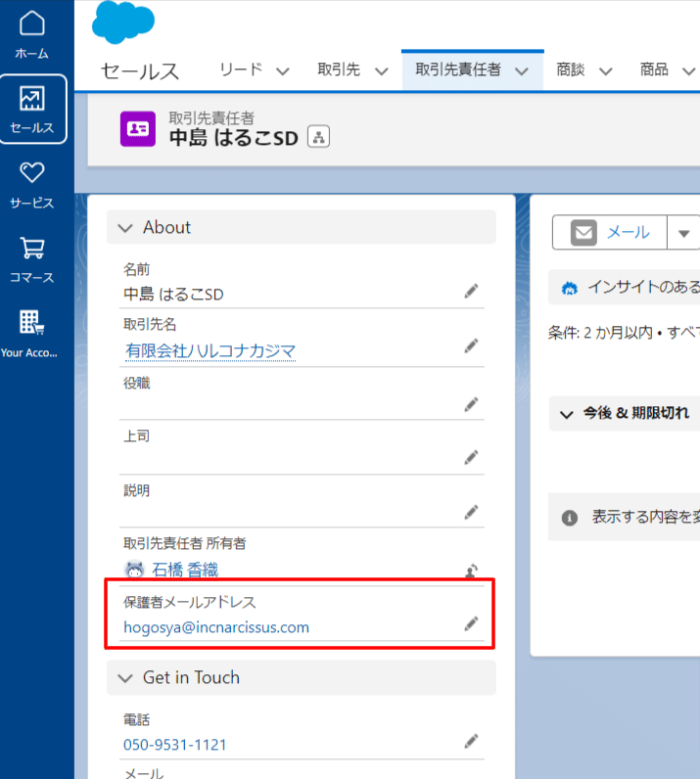Switch to the 商談 tab
700x779 pixels.
pos(570,69)
